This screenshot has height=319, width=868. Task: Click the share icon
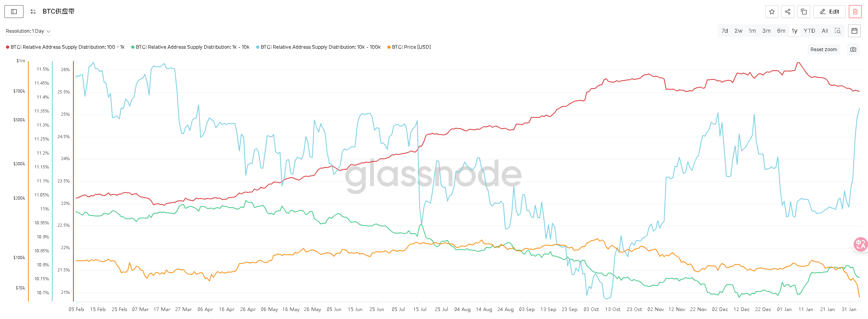pos(787,12)
